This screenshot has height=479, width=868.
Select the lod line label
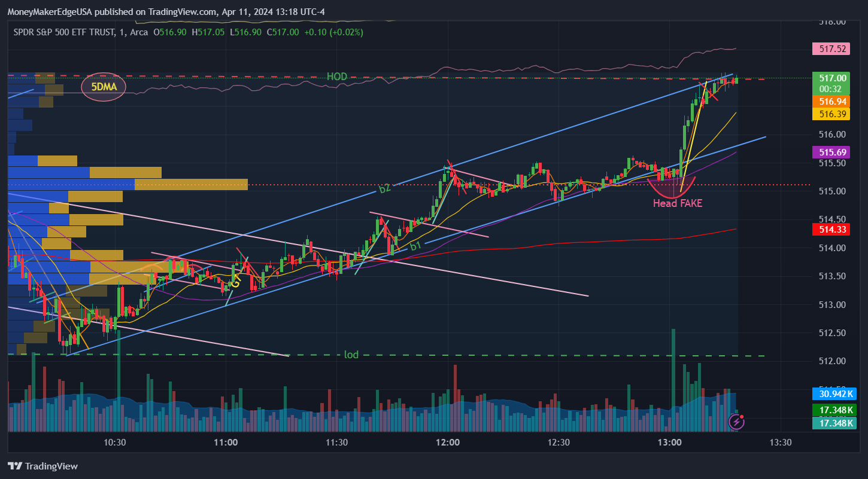pos(351,355)
